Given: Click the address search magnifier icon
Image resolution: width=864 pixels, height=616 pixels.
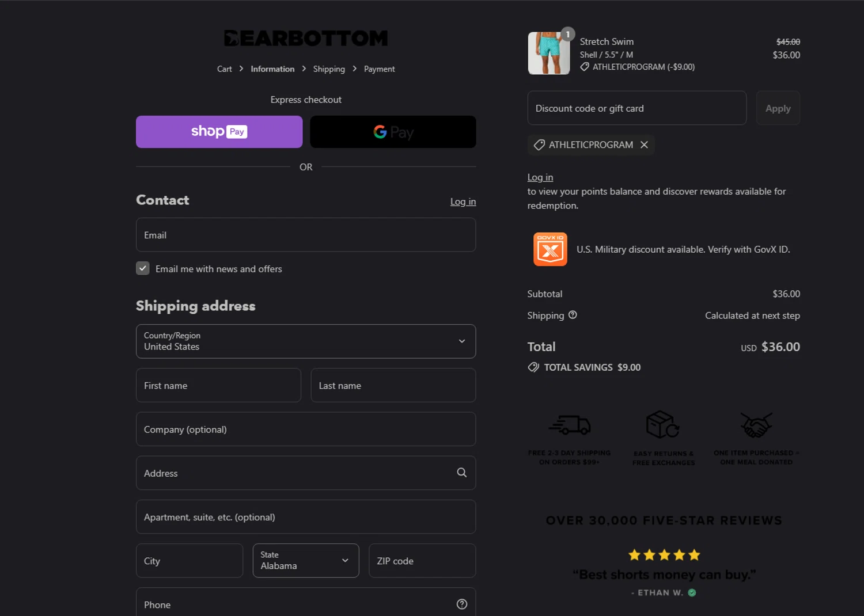Looking at the screenshot, I should click(x=462, y=473).
